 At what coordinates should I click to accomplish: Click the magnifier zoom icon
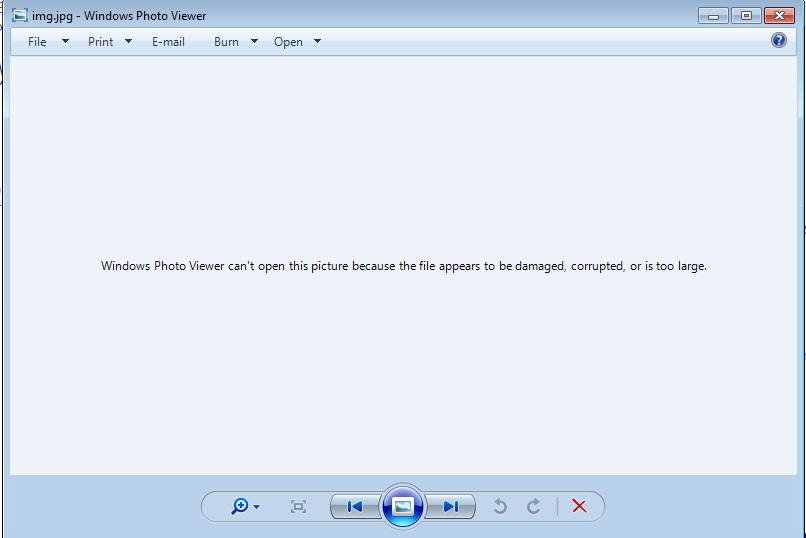[x=240, y=506]
